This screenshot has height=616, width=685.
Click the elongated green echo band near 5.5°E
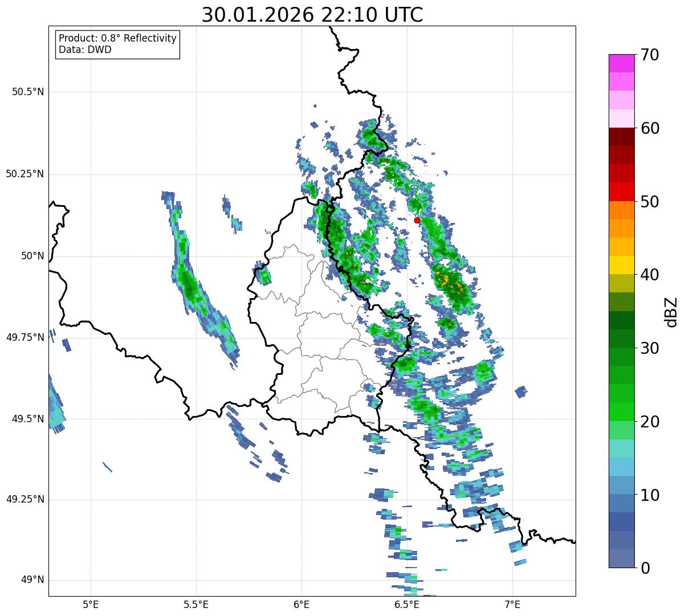pyautogui.click(x=199, y=282)
